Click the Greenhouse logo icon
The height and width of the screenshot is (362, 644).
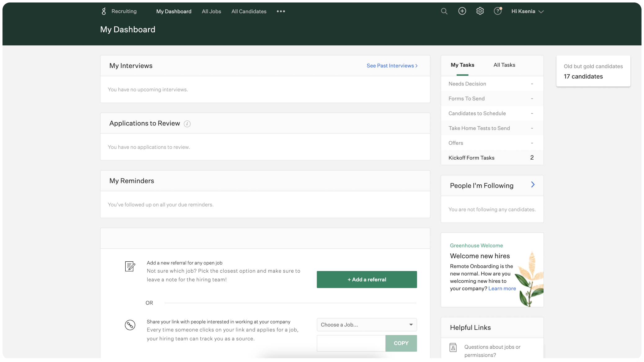tap(104, 11)
